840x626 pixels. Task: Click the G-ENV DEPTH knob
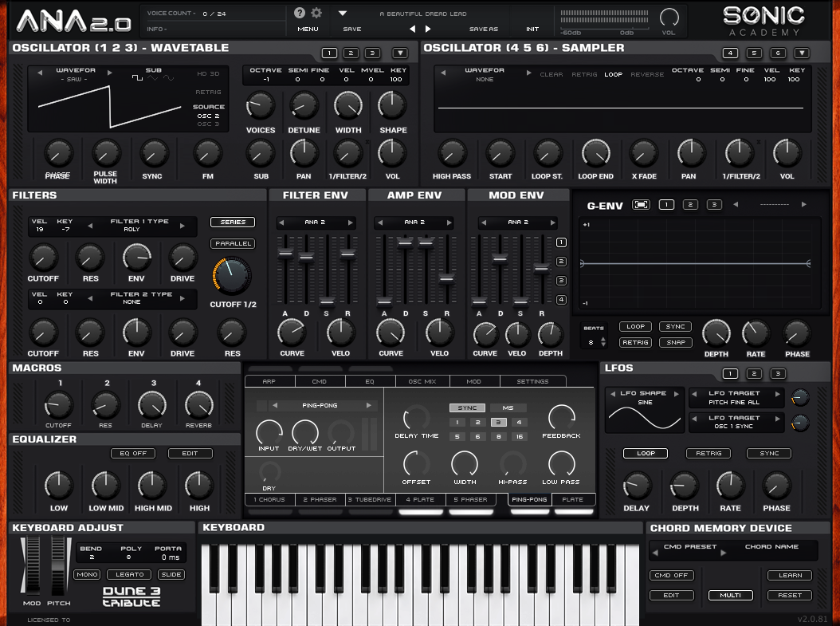pos(716,333)
